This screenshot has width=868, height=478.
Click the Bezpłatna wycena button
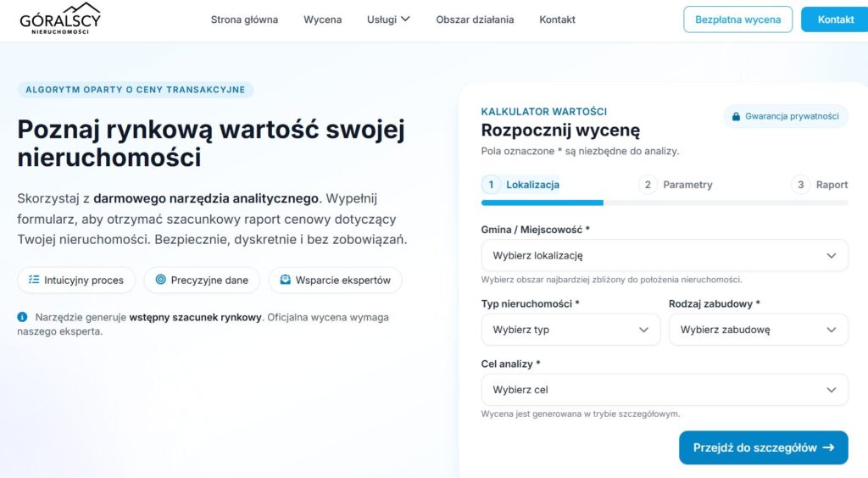tap(737, 19)
